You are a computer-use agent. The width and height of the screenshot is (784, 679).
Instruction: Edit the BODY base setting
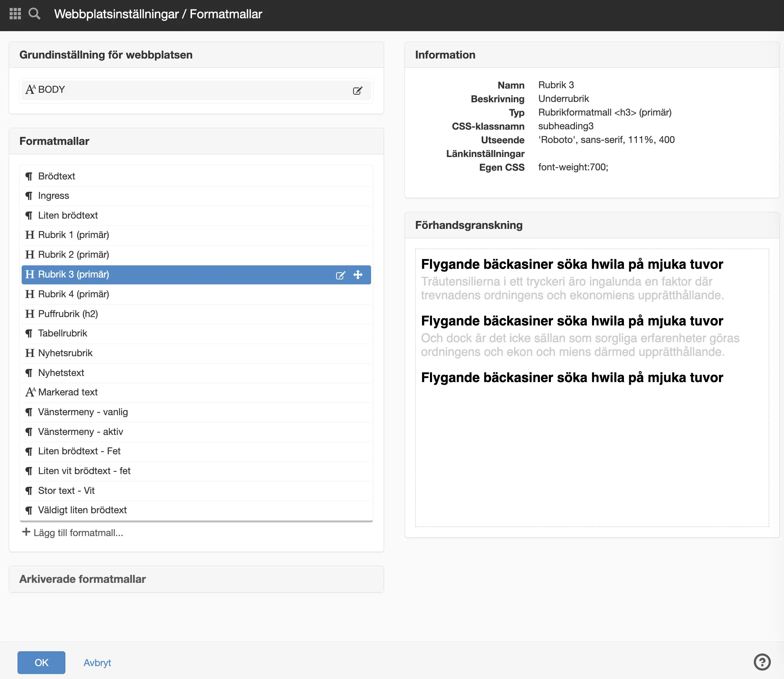tap(357, 90)
